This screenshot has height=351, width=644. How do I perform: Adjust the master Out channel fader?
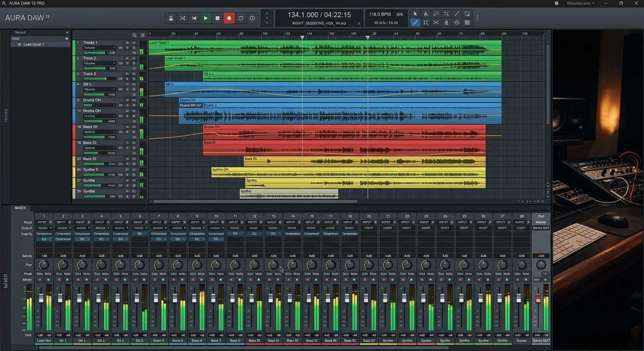538,298
